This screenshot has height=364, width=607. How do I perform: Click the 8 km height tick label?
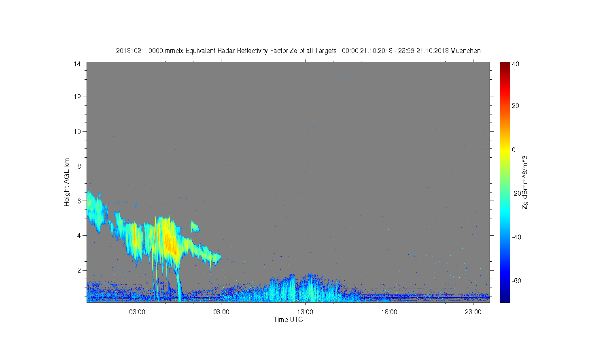click(x=79, y=166)
